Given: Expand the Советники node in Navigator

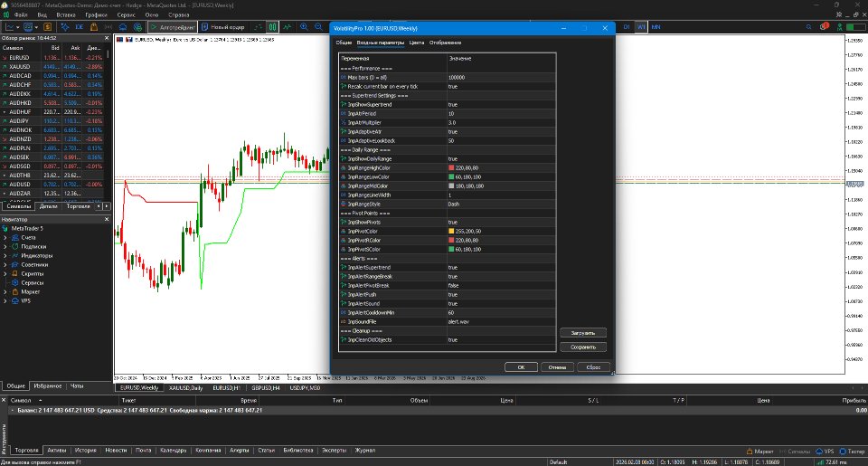Looking at the screenshot, I should coord(5,265).
